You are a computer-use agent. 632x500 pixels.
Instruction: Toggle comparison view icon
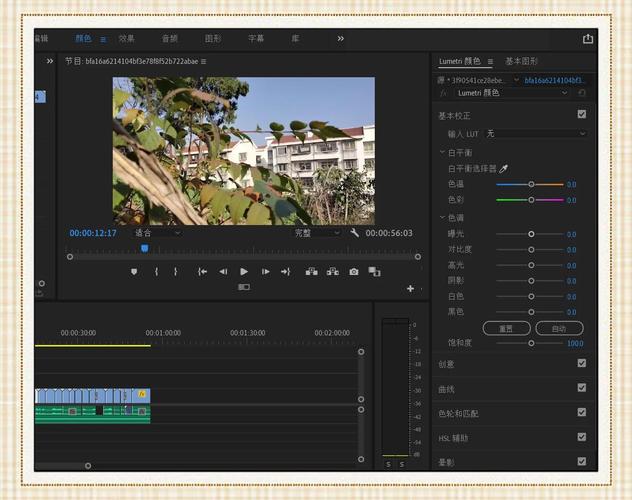[374, 272]
